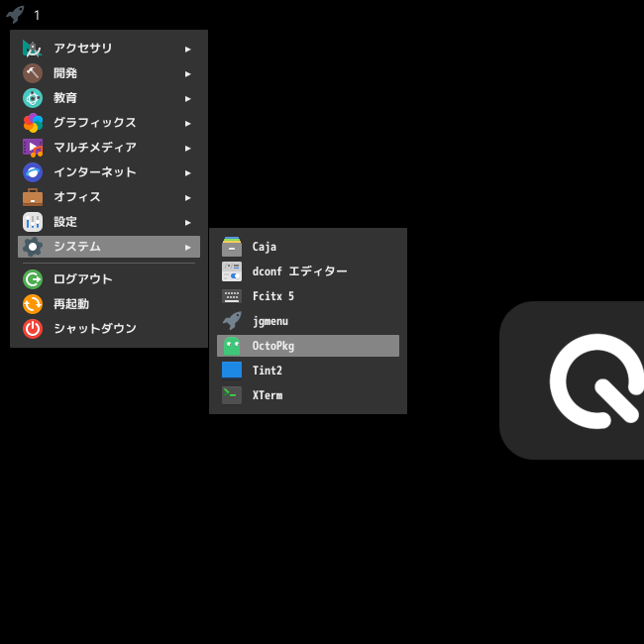Switch to workspace 1 in the panel

pos(37,15)
